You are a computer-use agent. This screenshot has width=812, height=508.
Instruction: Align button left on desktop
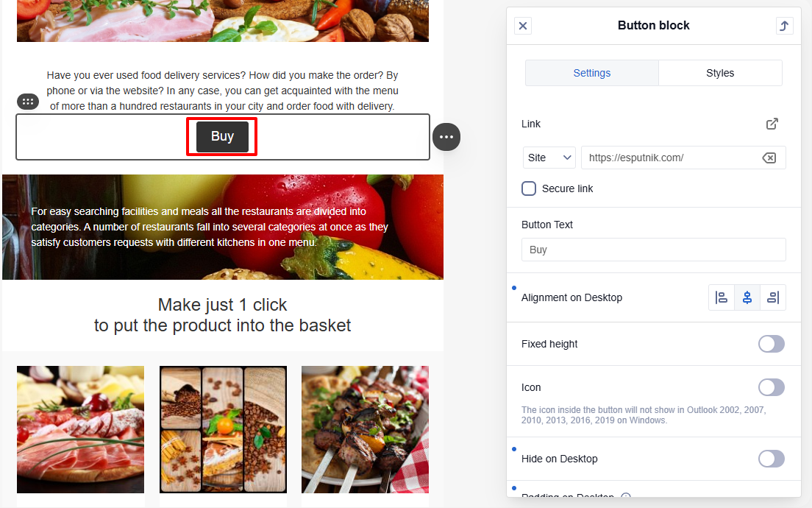[722, 297]
